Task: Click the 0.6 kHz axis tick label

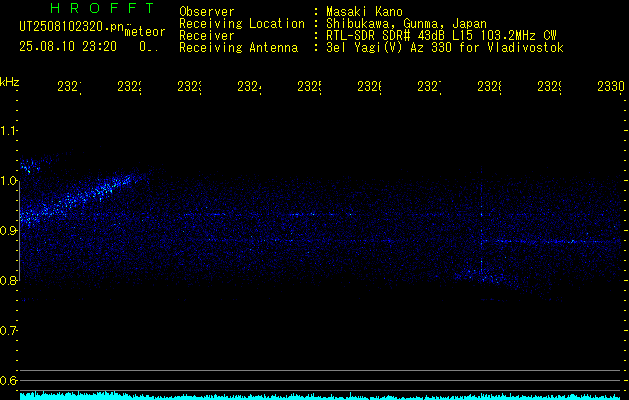Action: coord(8,380)
